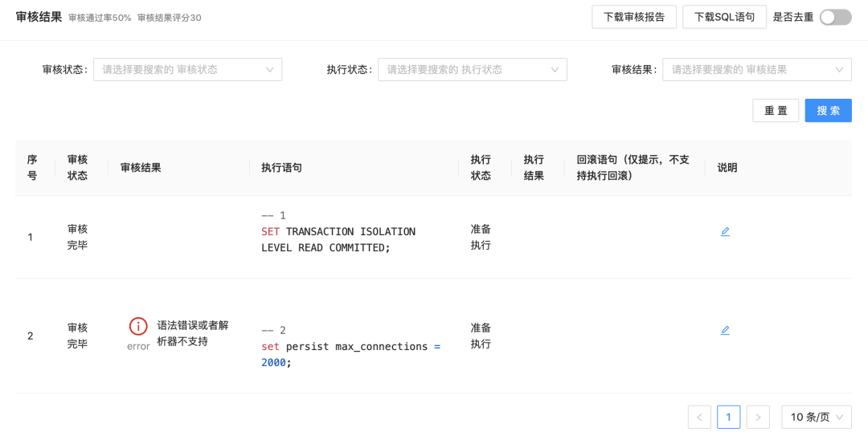Go to the next page arrow
Viewport: 868px width, 436px height.
(x=758, y=417)
